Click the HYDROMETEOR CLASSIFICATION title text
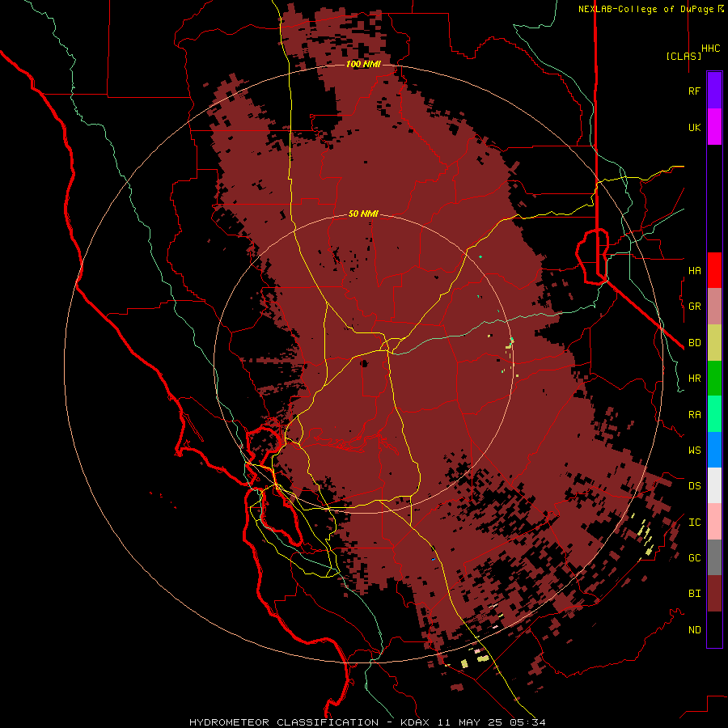 284,722
